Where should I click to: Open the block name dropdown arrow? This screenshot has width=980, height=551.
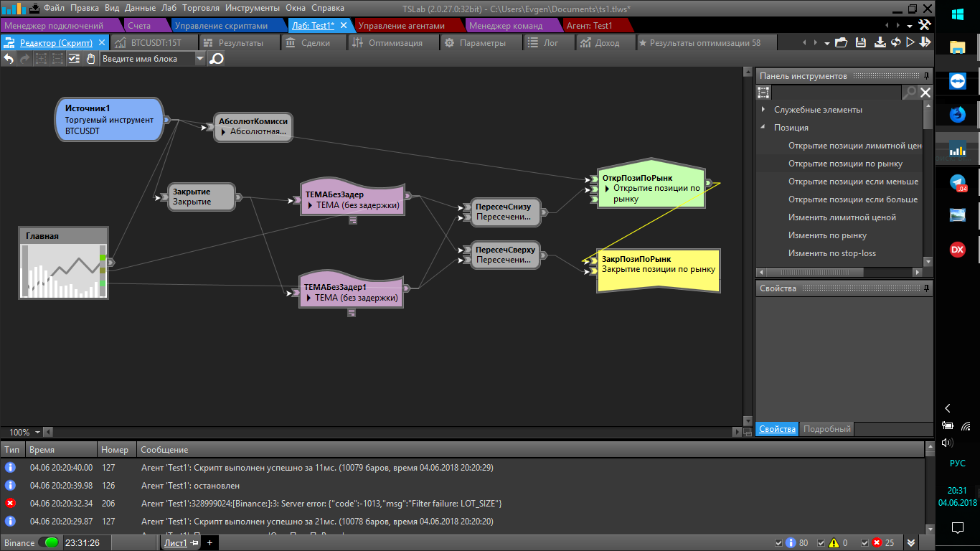coord(199,59)
